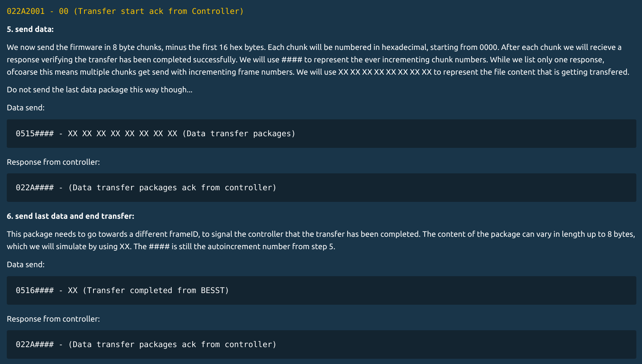Click '(Transfer completed from BESST)' text
The image size is (642, 364).
[155, 290]
